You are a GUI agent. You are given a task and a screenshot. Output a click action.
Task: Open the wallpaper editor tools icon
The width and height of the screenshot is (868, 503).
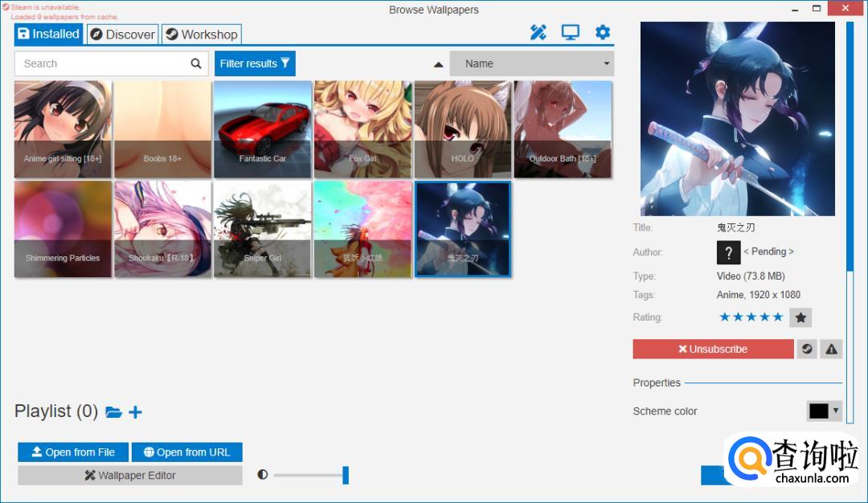(538, 33)
